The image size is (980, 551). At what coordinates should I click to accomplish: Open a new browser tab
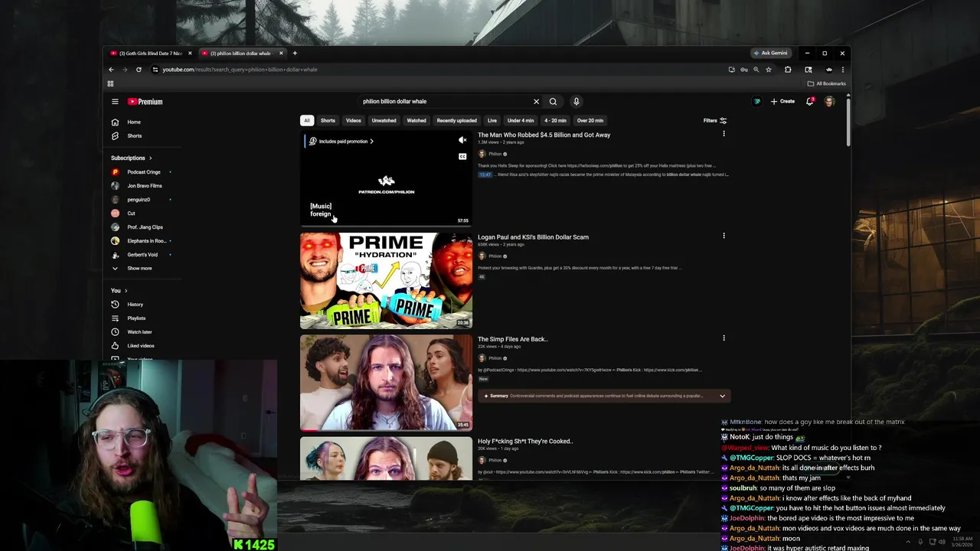click(295, 54)
